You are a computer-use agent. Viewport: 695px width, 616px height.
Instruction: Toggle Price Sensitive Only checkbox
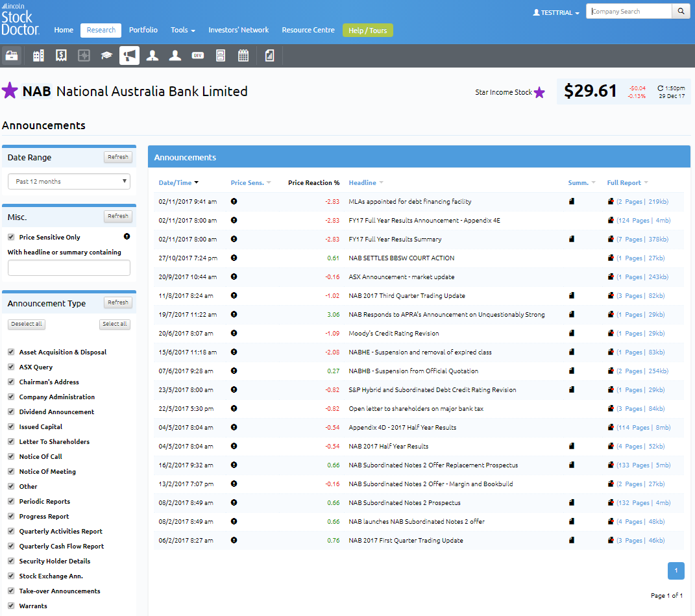[x=11, y=238]
